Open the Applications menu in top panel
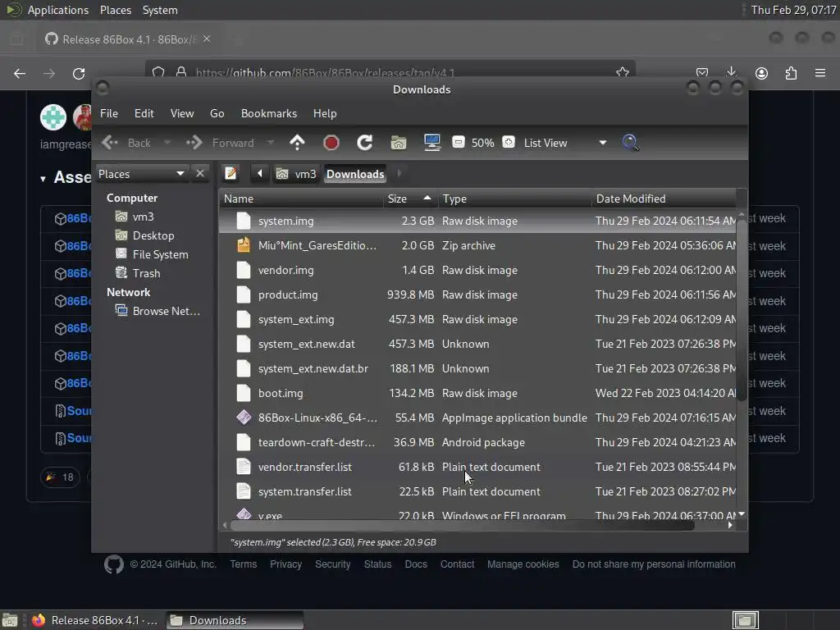 [58, 10]
